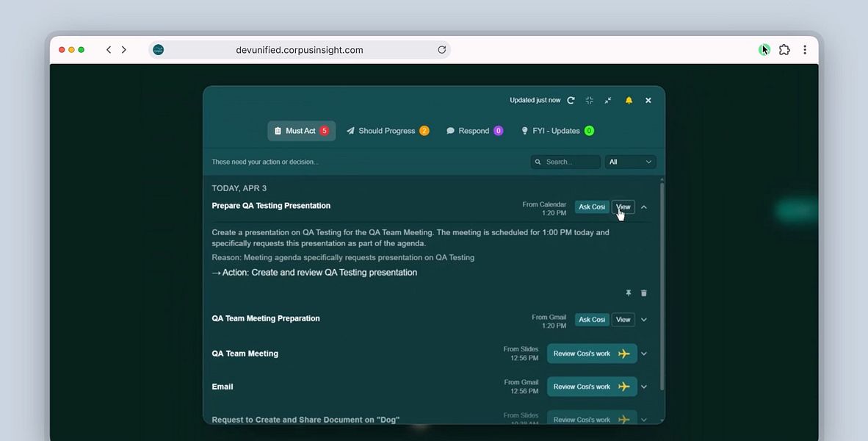
Task: Refresh the updates list icon
Action: (x=571, y=100)
